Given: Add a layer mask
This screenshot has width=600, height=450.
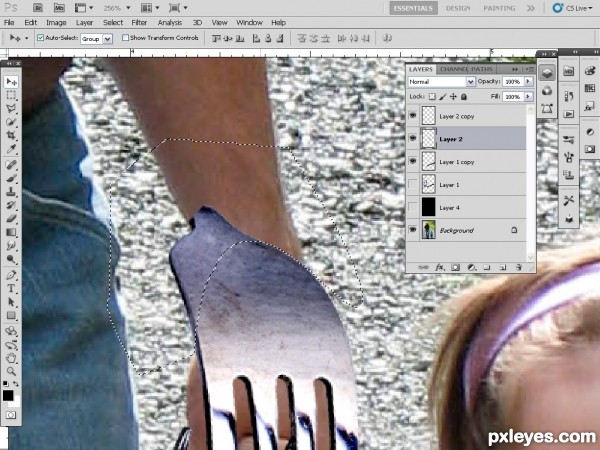Looking at the screenshot, I should [x=455, y=267].
